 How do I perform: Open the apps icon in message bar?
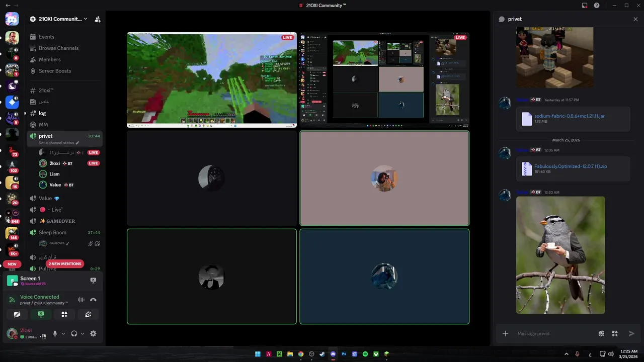coord(614,333)
